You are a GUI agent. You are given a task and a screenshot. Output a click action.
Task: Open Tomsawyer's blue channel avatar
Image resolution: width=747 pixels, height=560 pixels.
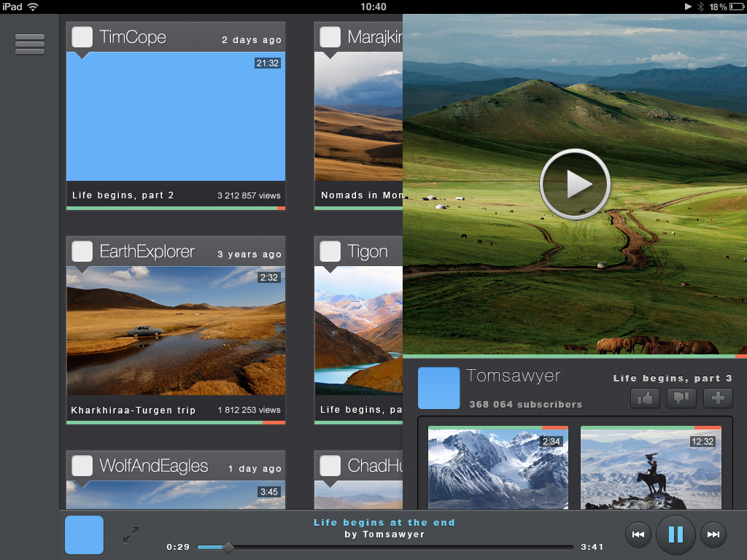click(438, 388)
